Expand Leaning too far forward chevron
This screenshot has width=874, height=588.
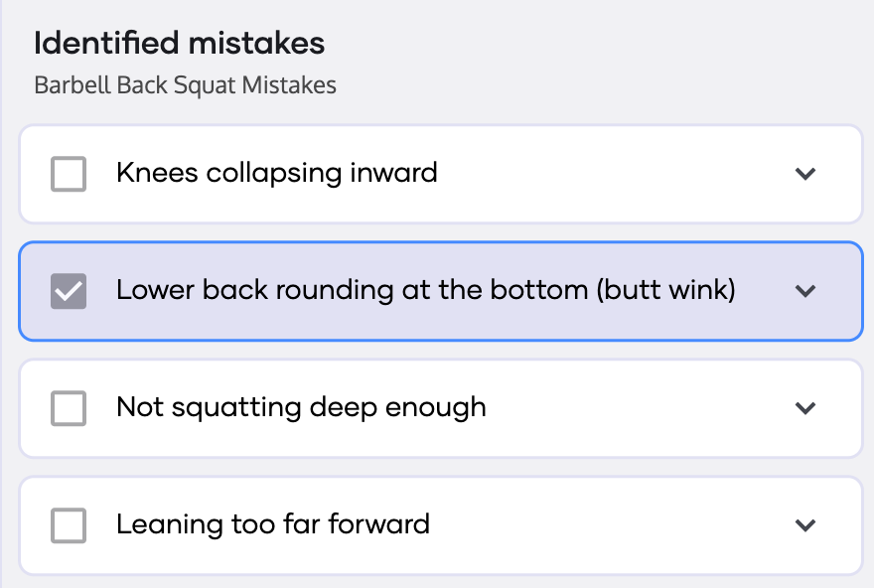805,525
